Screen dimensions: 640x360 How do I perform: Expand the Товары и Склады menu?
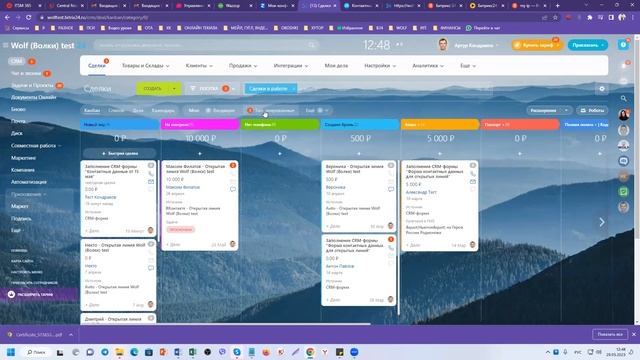[145, 66]
